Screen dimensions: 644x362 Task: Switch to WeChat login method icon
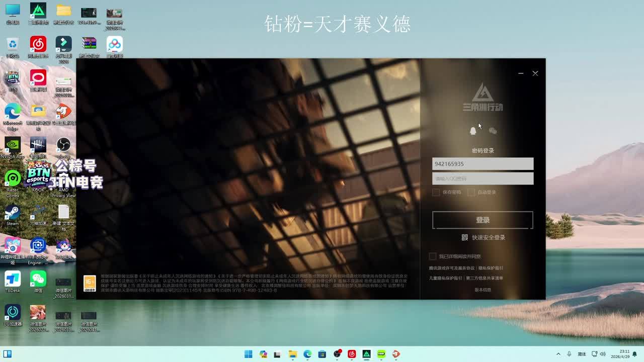(x=493, y=131)
